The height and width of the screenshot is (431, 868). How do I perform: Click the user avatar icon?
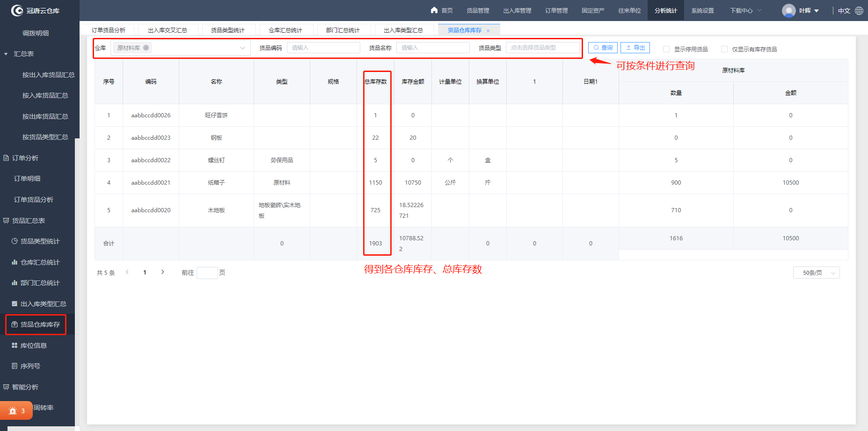point(788,10)
